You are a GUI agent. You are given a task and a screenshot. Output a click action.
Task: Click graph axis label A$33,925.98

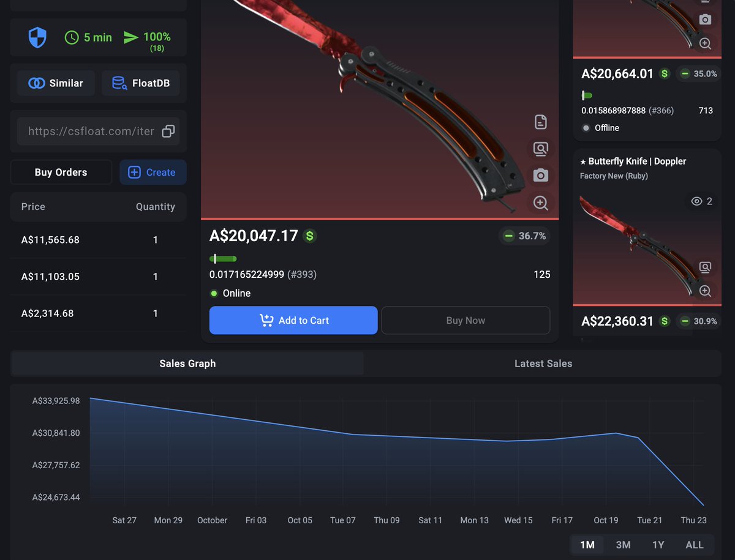pos(56,401)
